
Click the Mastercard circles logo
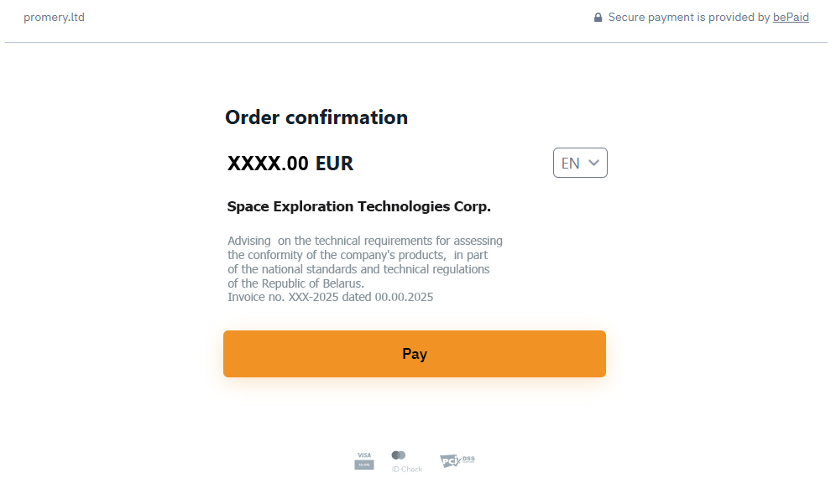click(x=399, y=455)
